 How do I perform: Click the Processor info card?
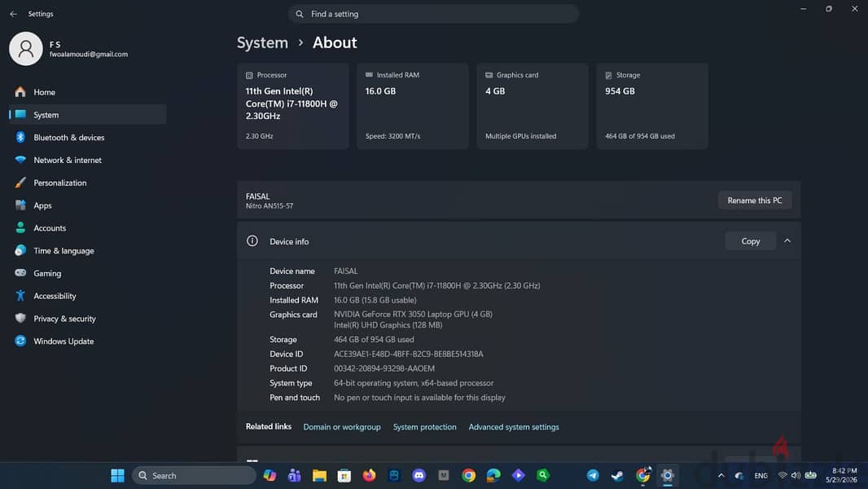tap(293, 106)
